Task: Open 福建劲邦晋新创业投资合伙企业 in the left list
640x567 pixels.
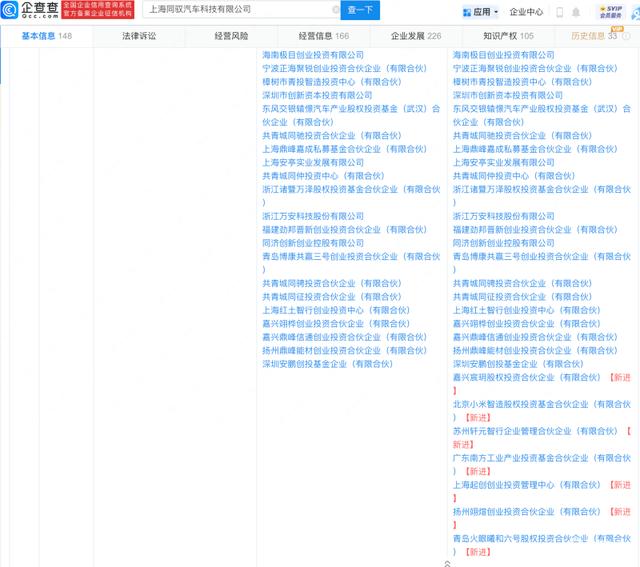Action: coord(344,230)
